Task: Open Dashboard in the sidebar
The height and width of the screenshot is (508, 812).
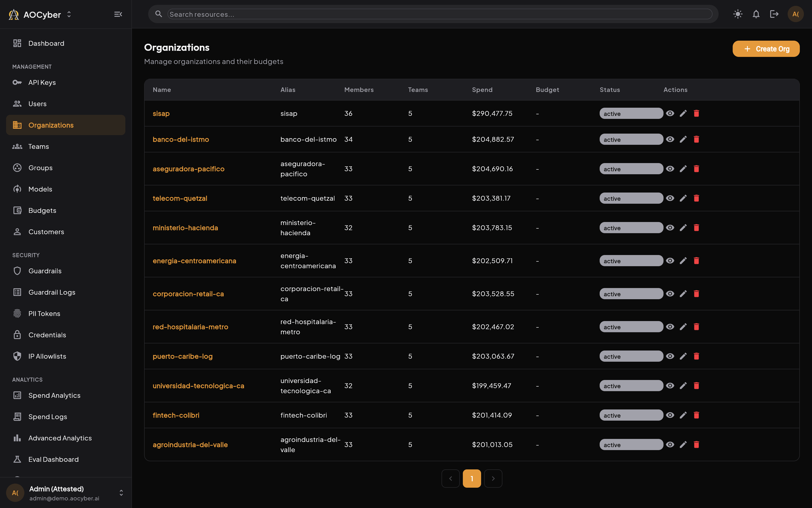Action: click(65, 43)
